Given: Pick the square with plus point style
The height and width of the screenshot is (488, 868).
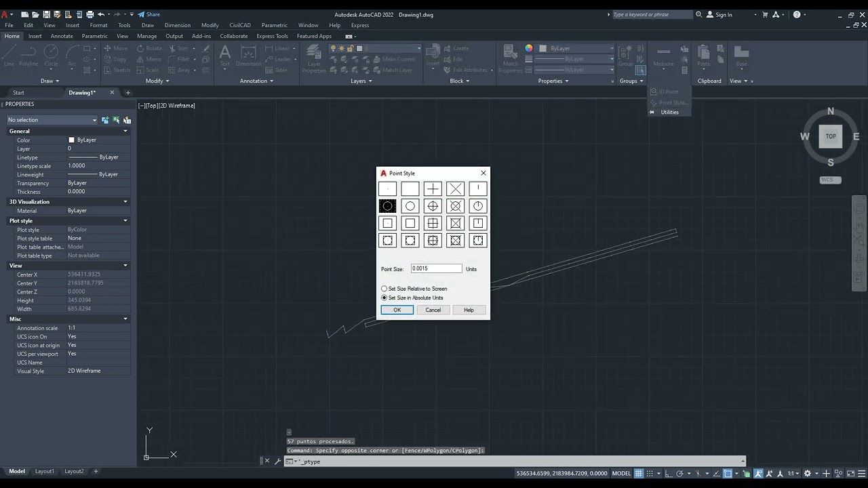Looking at the screenshot, I should (433, 223).
